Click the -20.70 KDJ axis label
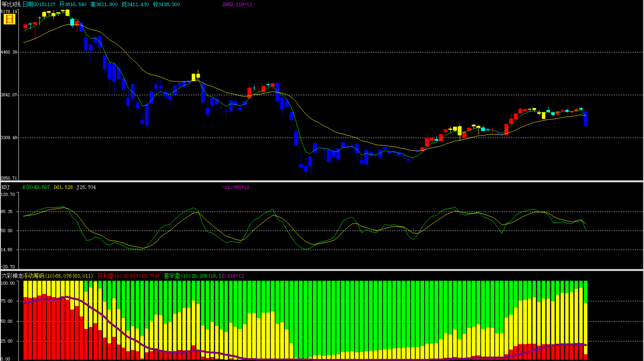The image size is (644, 361). [8, 267]
